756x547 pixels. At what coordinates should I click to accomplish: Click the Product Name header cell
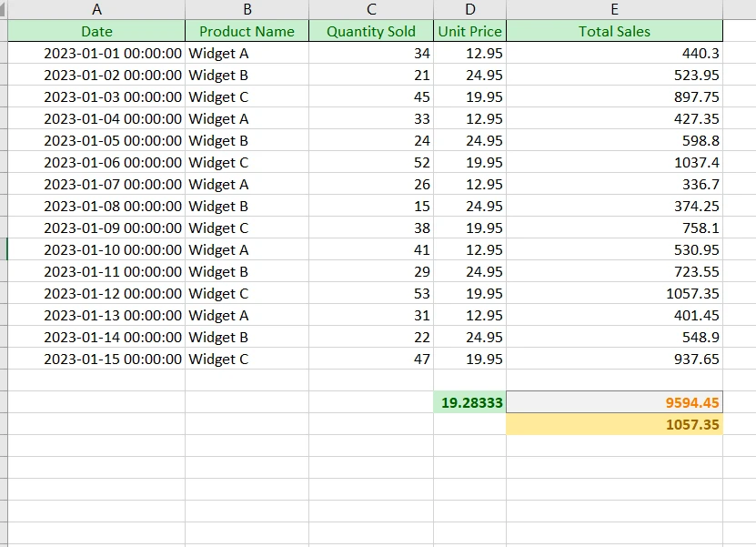247,31
